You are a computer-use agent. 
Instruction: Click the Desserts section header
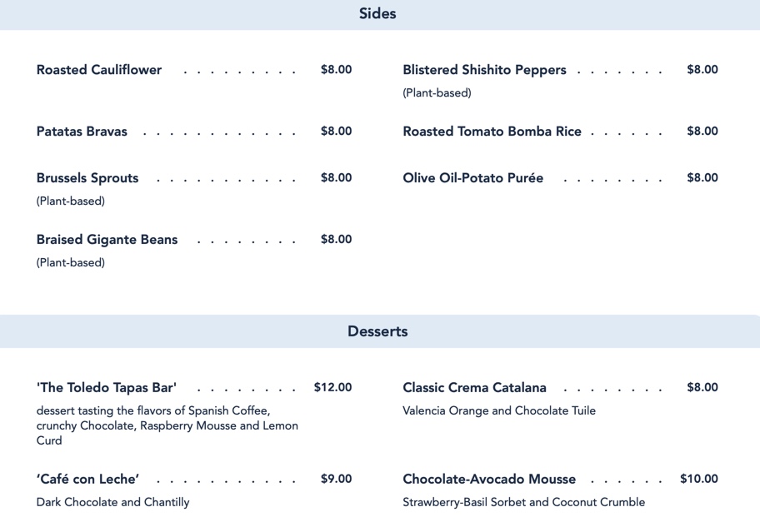click(x=377, y=331)
